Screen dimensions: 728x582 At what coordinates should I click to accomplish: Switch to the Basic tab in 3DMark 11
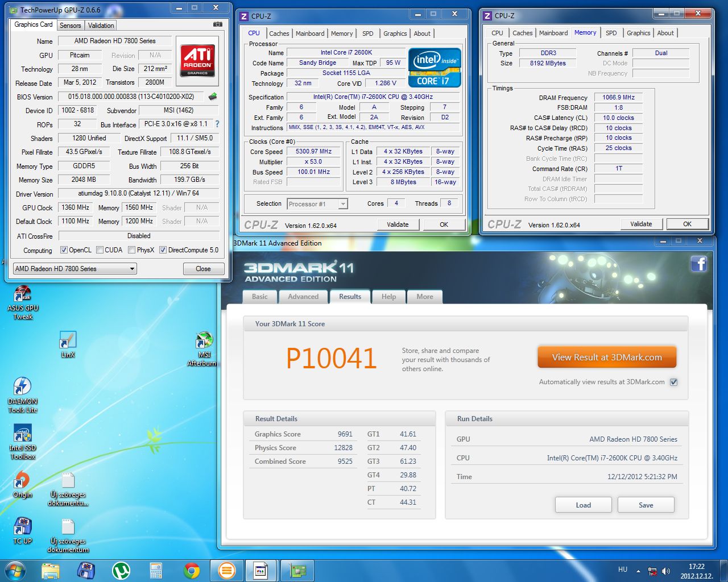click(x=260, y=297)
